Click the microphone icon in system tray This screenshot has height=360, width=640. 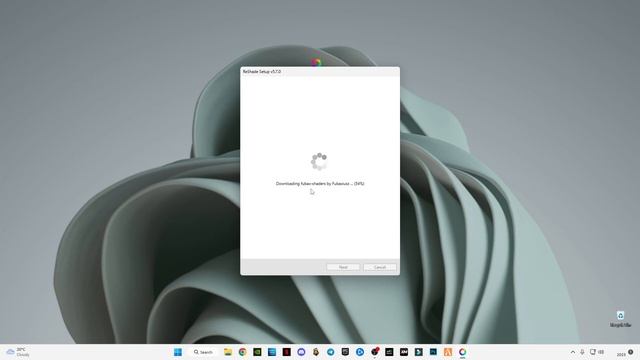(x=582, y=352)
